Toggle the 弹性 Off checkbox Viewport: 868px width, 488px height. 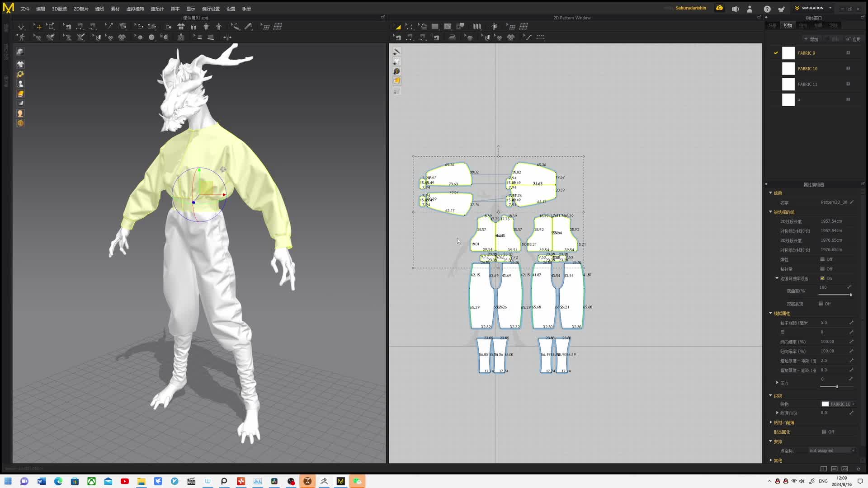point(822,259)
